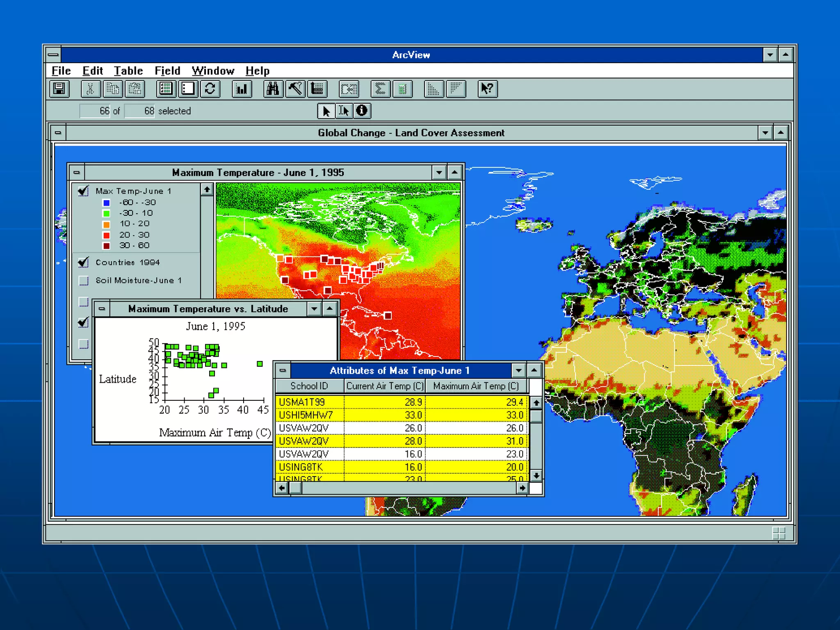Select the Identify info tool
The height and width of the screenshot is (630, 840).
pyautogui.click(x=362, y=111)
